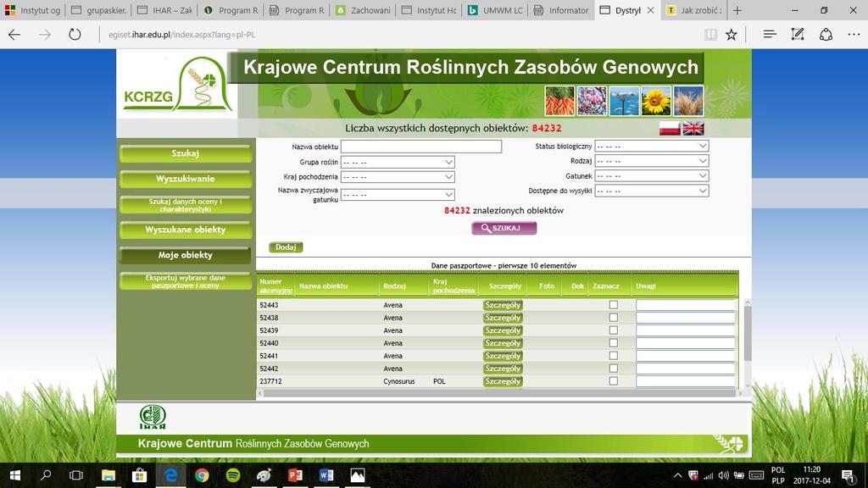This screenshot has width=868, height=488.
Task: Focus Uwagi field for accession 52443
Action: 685,305
